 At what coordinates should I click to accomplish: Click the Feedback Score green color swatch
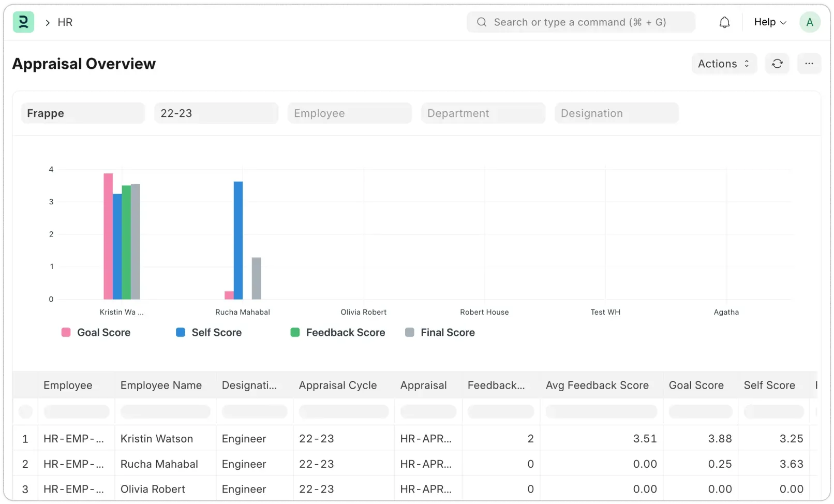[295, 332]
